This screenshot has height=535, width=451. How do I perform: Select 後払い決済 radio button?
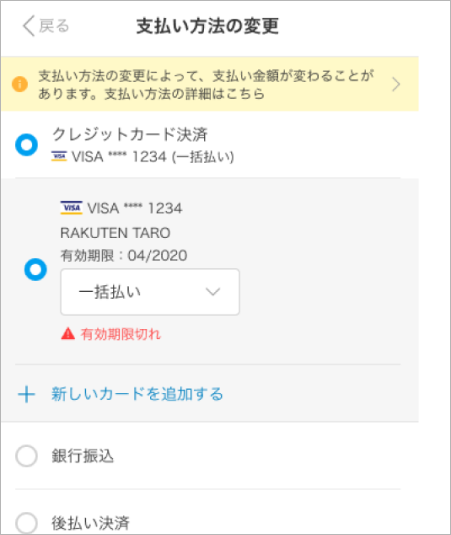pyautogui.click(x=26, y=523)
